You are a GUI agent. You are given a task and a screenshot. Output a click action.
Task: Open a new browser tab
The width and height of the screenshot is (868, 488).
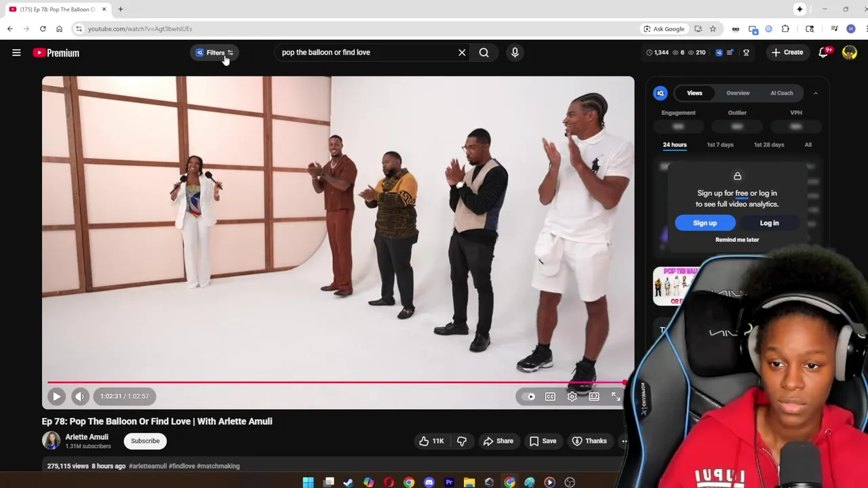pos(120,9)
